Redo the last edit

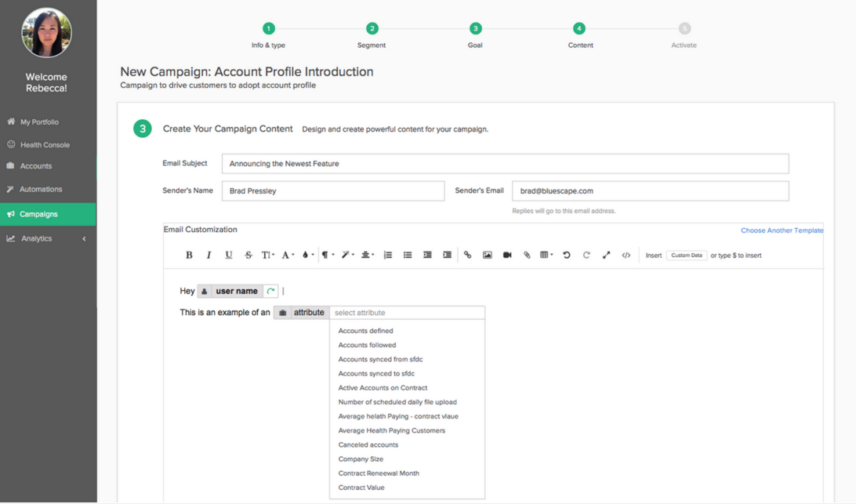[586, 255]
